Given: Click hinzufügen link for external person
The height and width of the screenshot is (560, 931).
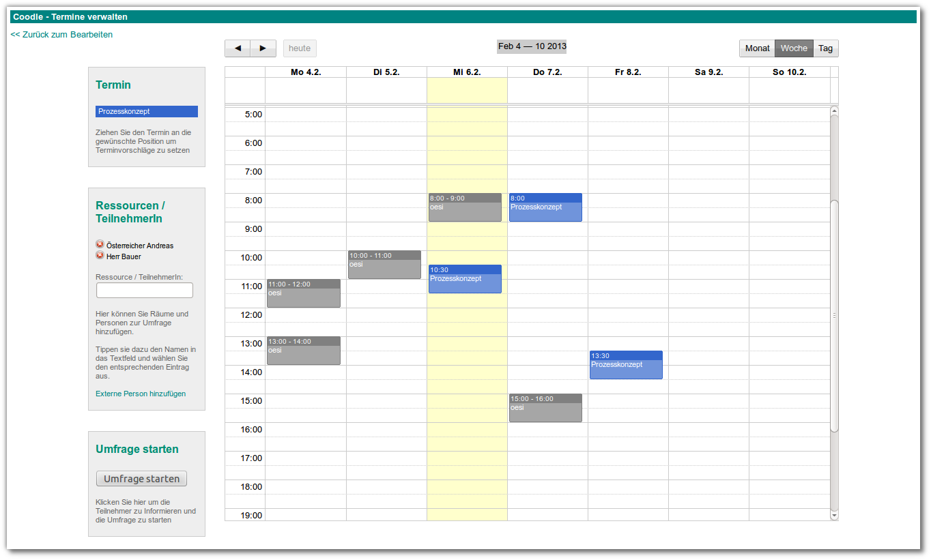Looking at the screenshot, I should [x=167, y=394].
